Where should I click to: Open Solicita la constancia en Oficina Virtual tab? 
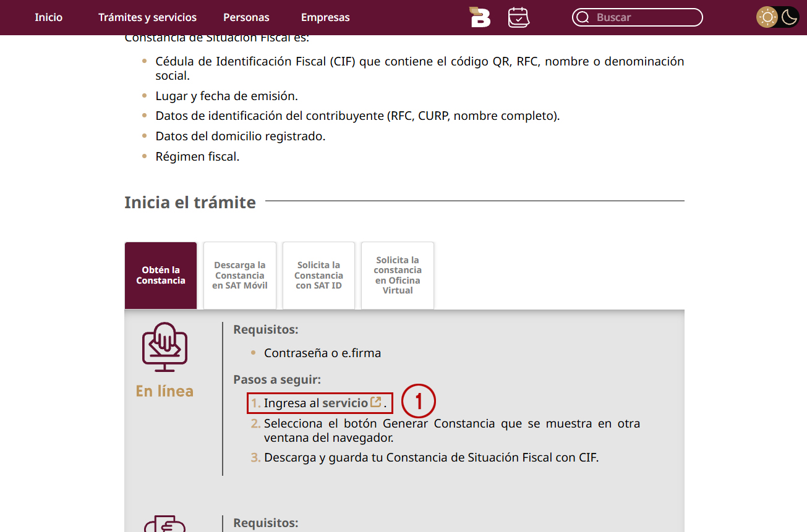pyautogui.click(x=398, y=276)
